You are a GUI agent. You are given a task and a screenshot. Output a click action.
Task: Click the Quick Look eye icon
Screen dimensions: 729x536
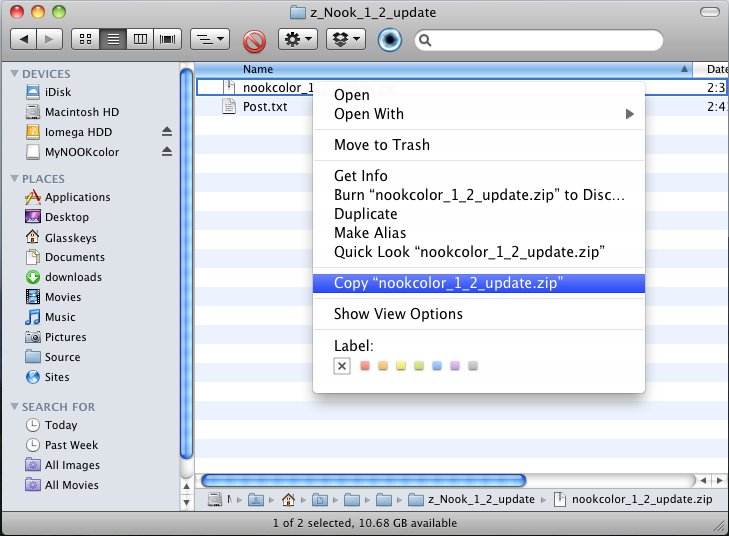[390, 40]
